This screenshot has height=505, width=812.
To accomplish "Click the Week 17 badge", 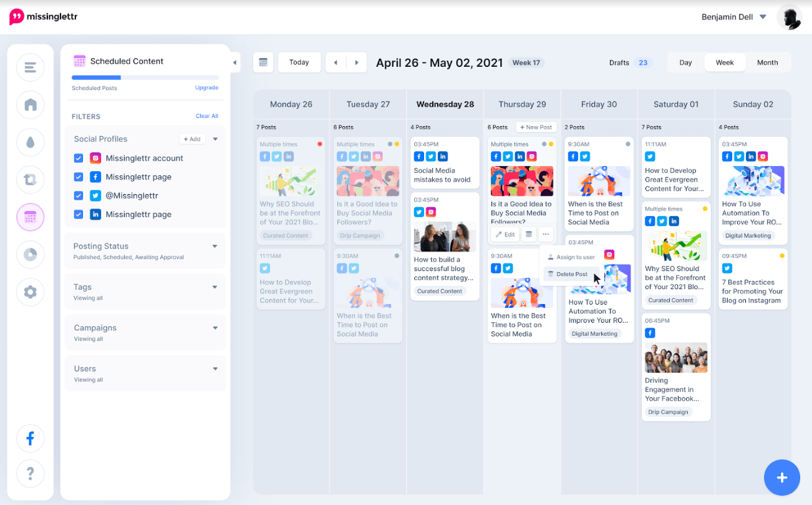I will [x=526, y=62].
